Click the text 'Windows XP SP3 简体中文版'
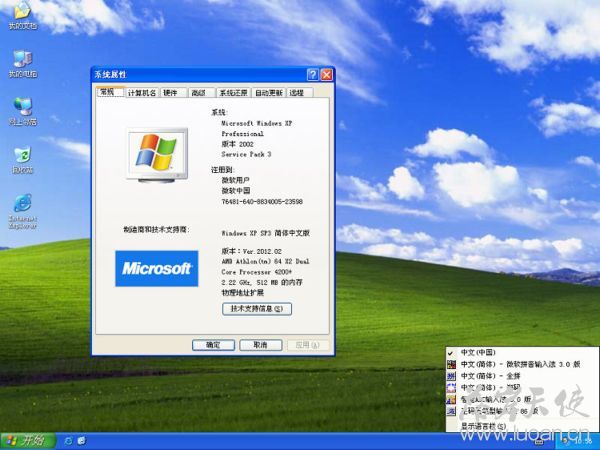Screen dimensions: 600x450 coord(266,233)
